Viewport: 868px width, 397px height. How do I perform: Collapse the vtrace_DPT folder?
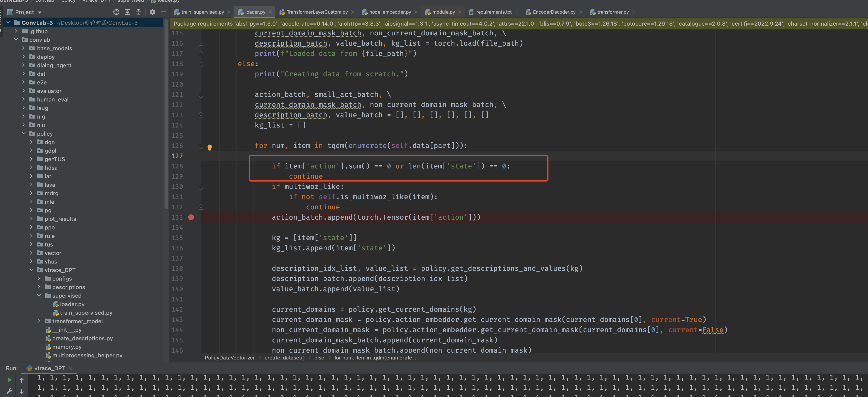(31, 270)
